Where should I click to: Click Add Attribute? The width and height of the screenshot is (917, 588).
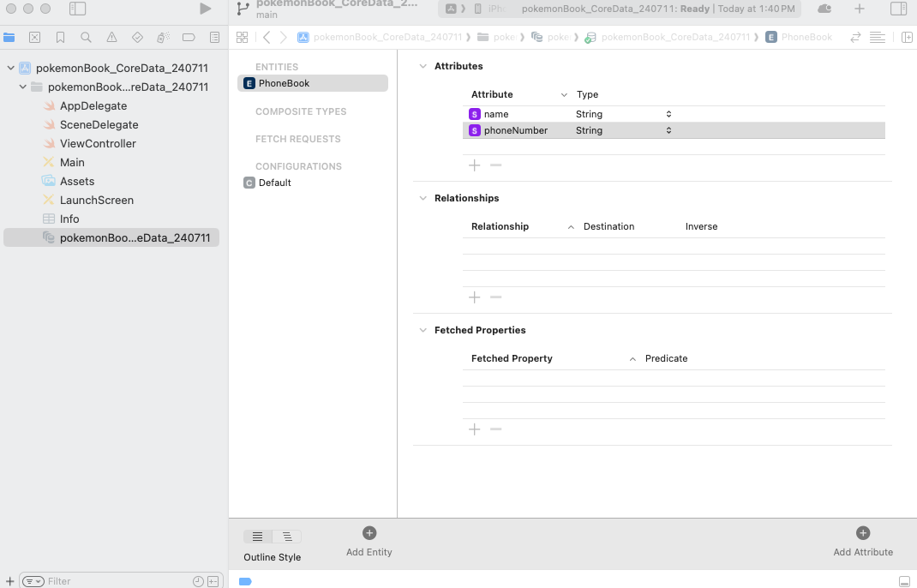[x=863, y=541]
